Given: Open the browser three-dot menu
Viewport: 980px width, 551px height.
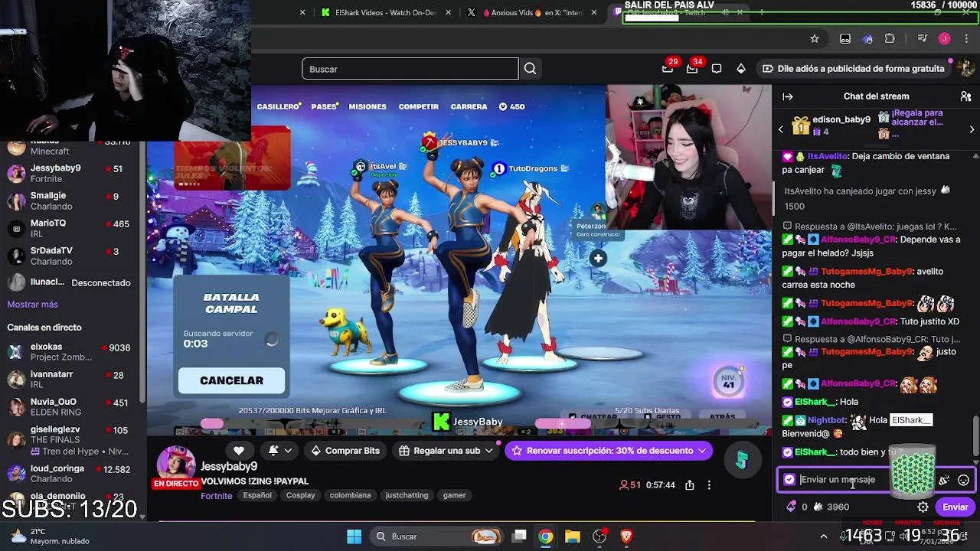Looking at the screenshot, I should click(965, 38).
